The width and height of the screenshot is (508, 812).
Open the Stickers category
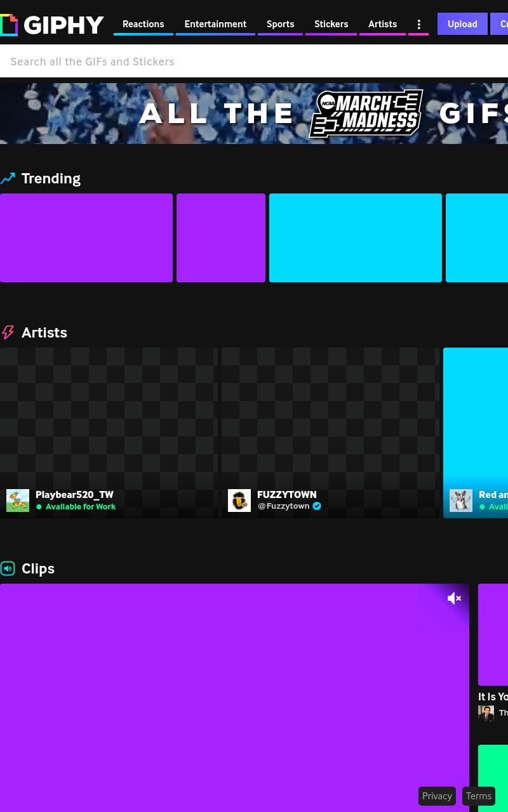tap(331, 24)
